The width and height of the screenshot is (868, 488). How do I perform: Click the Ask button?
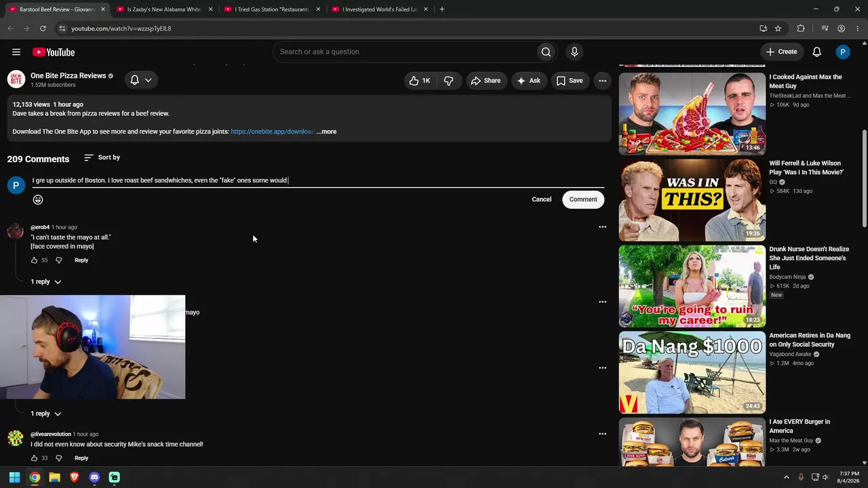(528, 81)
